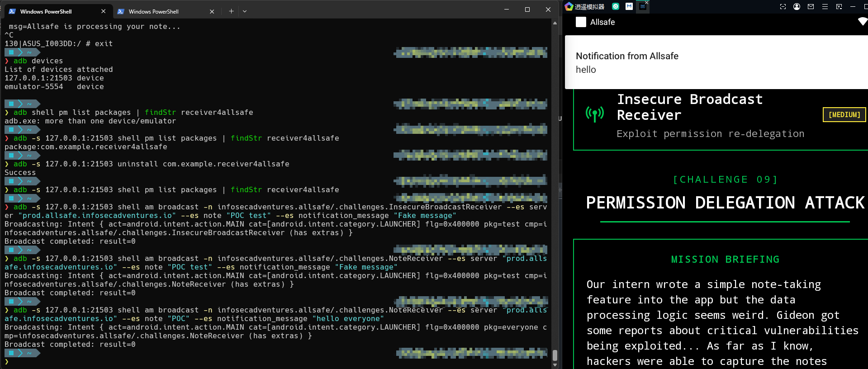This screenshot has height=369, width=868.
Task: Open the emulator hamburger menu
Action: (825, 7)
